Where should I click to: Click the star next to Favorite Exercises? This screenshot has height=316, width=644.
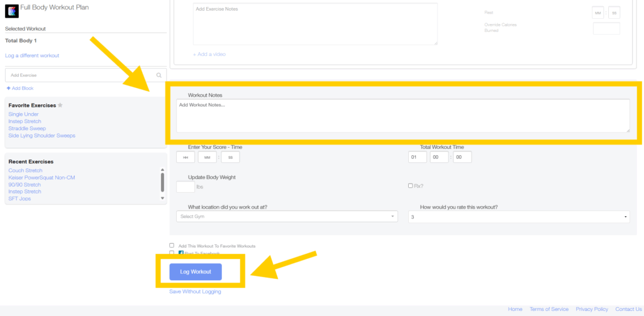click(x=60, y=105)
